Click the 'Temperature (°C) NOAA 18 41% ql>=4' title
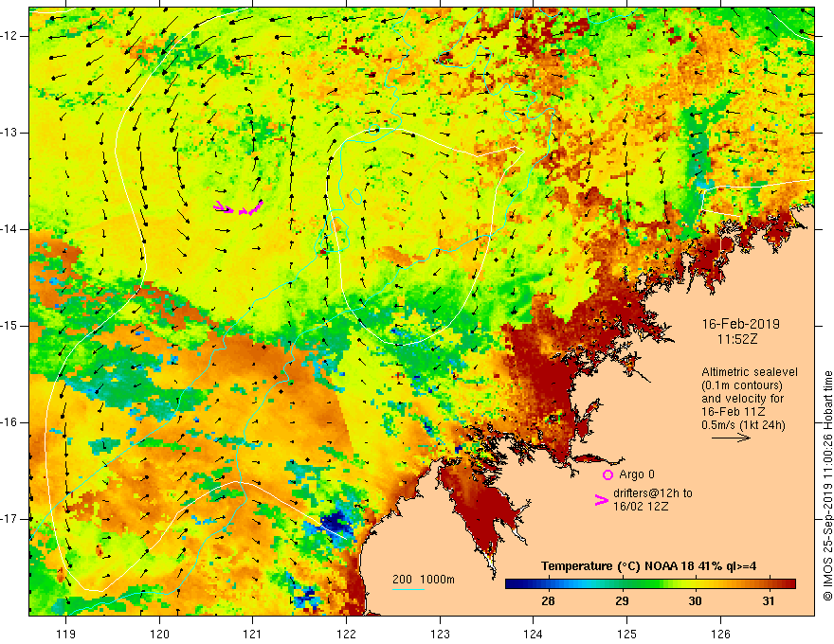The image size is (834, 644). click(649, 566)
